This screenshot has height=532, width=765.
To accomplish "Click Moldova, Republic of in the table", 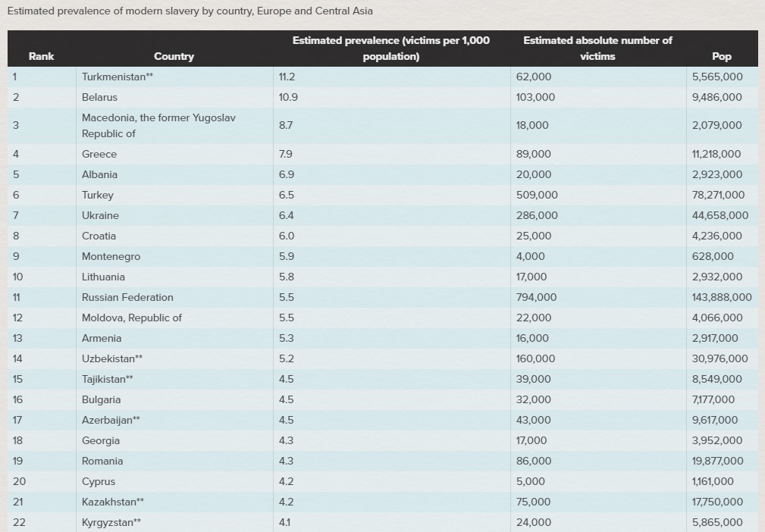I will pyautogui.click(x=132, y=318).
